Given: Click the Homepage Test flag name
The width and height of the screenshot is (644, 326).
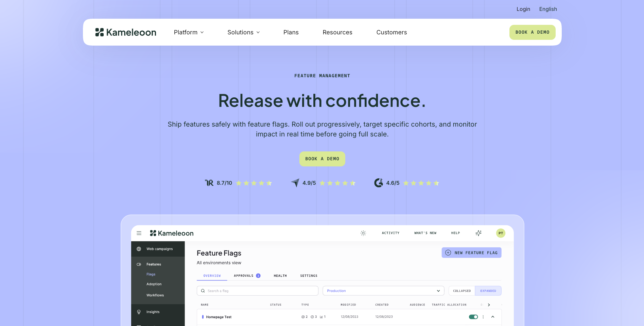Looking at the screenshot, I should click(x=219, y=317).
